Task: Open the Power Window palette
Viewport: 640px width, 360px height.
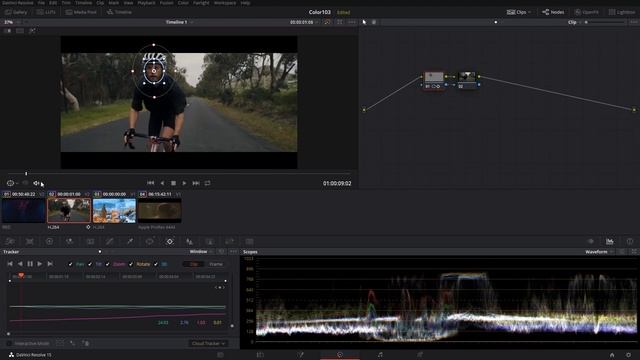Action: (150, 242)
